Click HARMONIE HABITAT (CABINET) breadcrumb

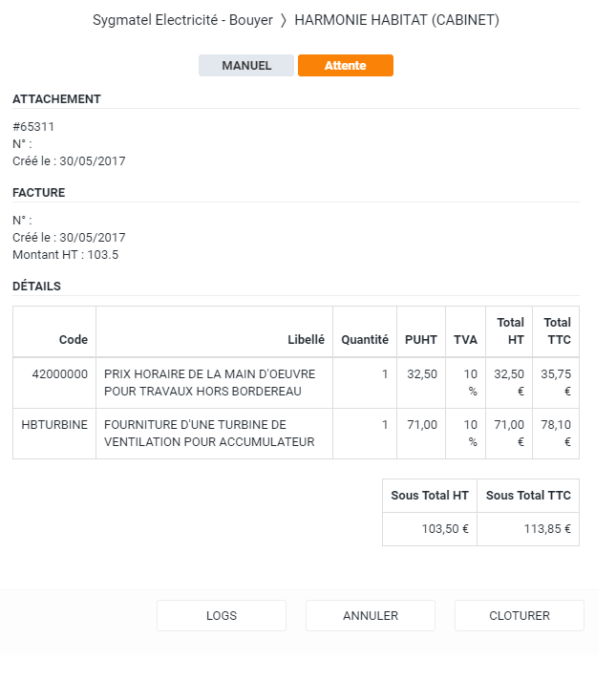[396, 20]
